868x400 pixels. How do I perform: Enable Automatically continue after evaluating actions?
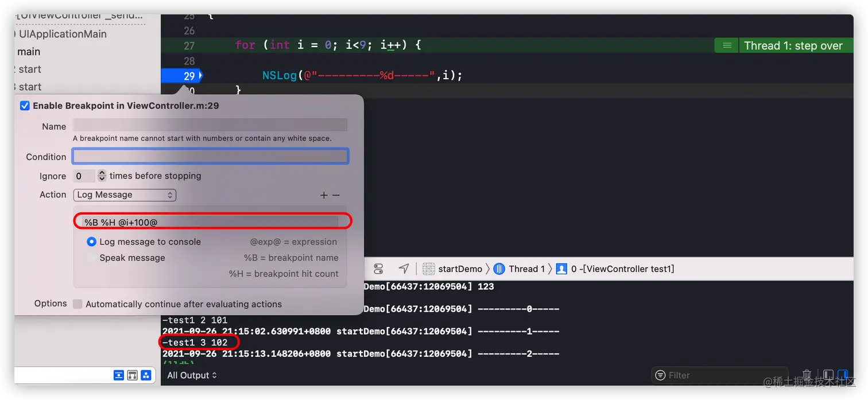[x=77, y=304]
